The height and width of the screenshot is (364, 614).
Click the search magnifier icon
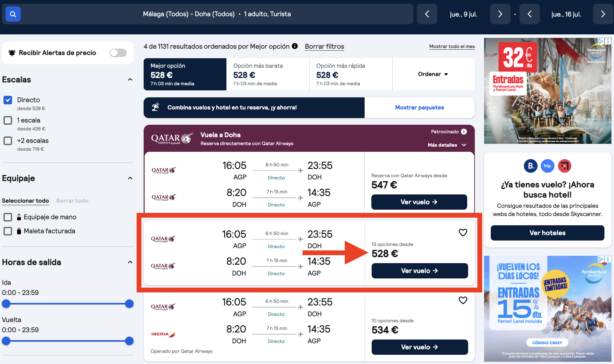point(13,14)
